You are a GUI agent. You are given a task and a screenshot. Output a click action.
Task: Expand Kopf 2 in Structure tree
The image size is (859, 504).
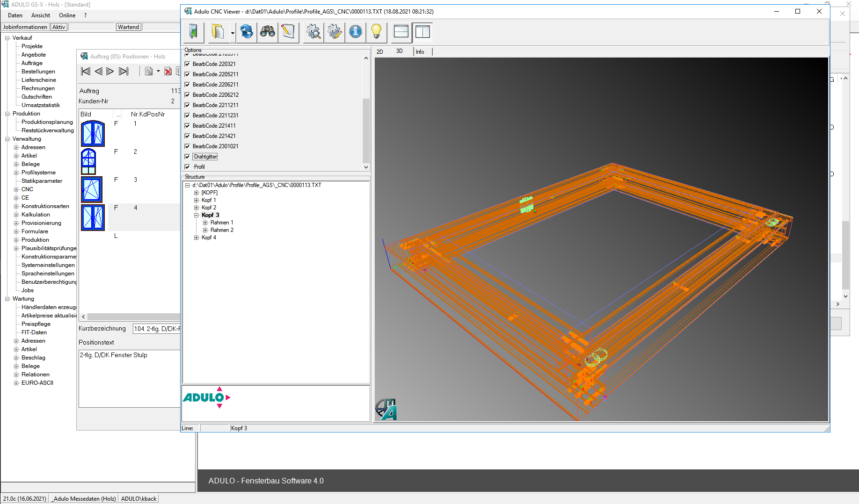[x=197, y=208]
